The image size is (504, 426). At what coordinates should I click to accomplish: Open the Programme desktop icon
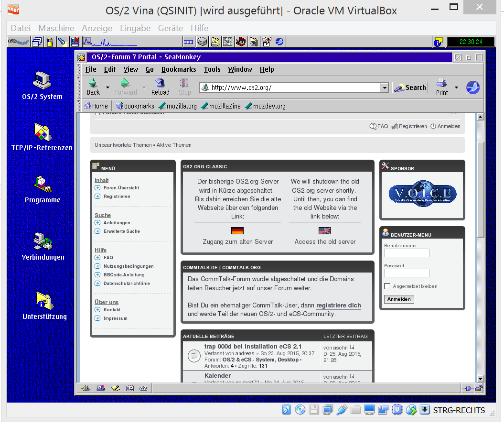click(43, 189)
